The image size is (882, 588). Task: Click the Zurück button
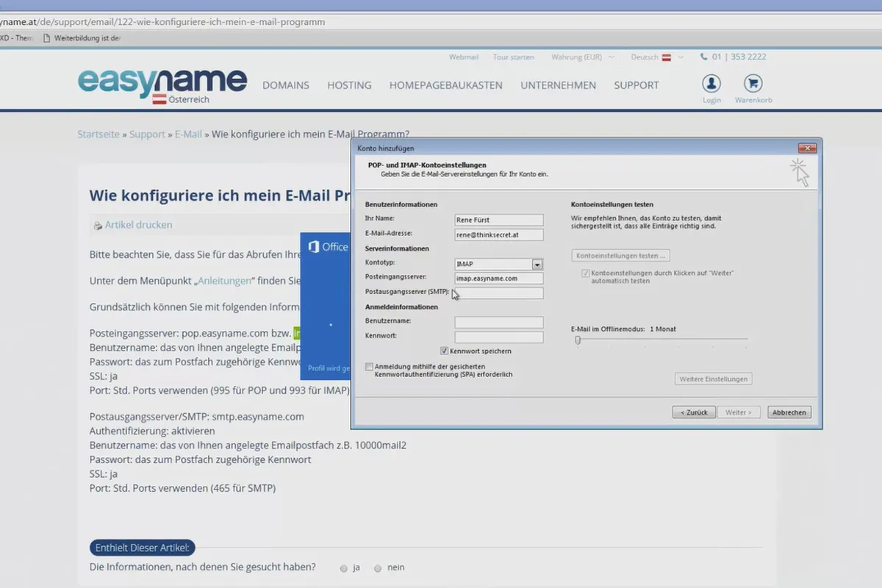point(694,412)
